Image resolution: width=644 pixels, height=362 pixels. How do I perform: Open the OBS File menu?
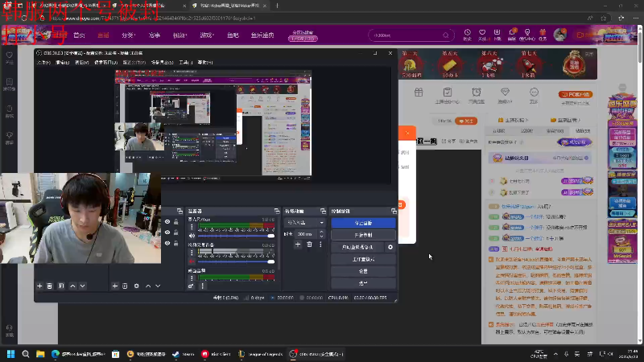click(43, 63)
